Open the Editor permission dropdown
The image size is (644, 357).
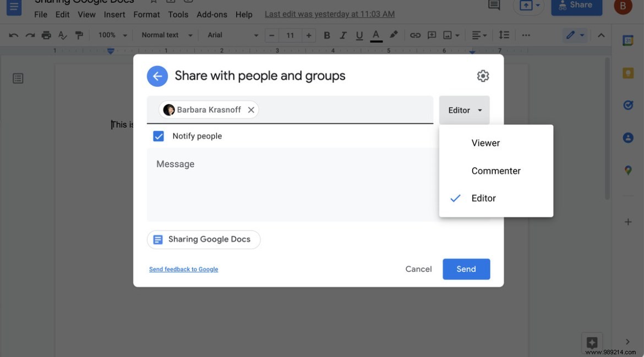coord(464,110)
